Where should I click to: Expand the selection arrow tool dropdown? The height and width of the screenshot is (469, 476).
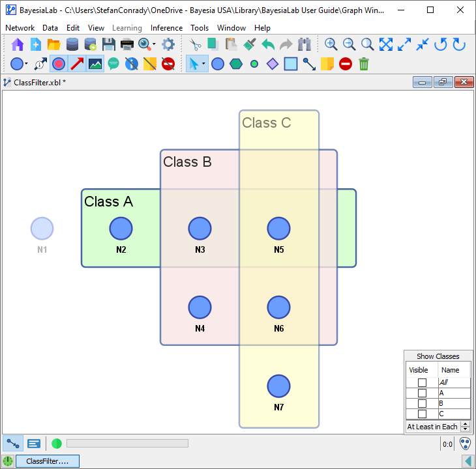click(204, 64)
